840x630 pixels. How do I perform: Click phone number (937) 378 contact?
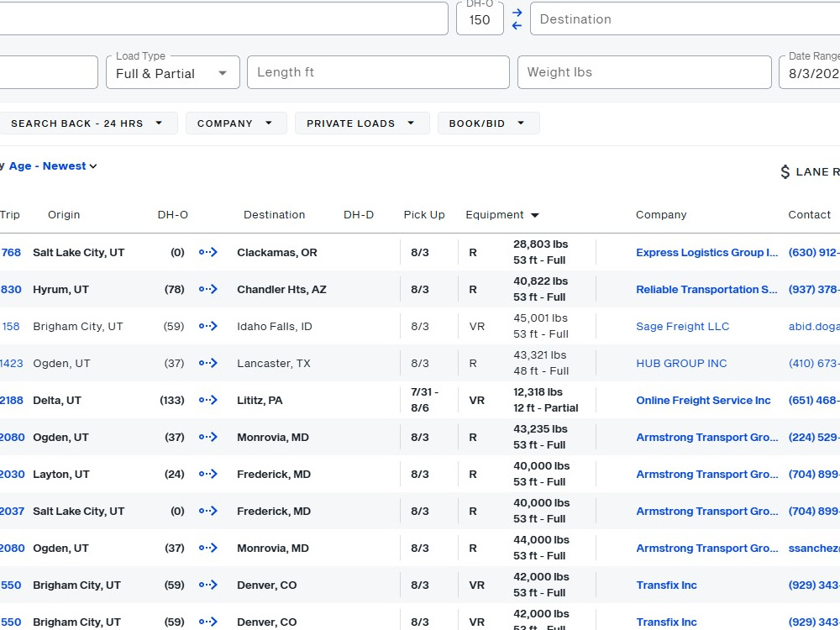coord(814,289)
